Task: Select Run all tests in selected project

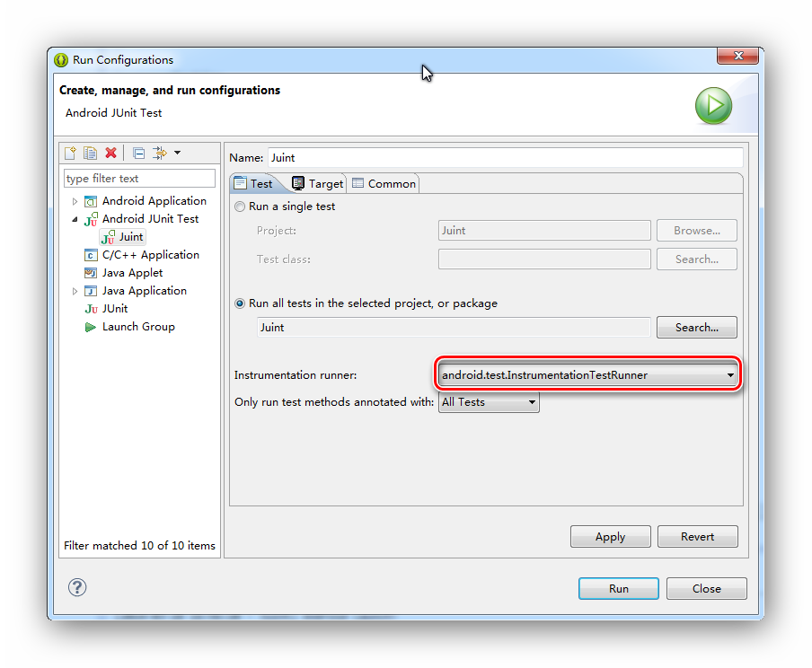Action: [x=240, y=303]
